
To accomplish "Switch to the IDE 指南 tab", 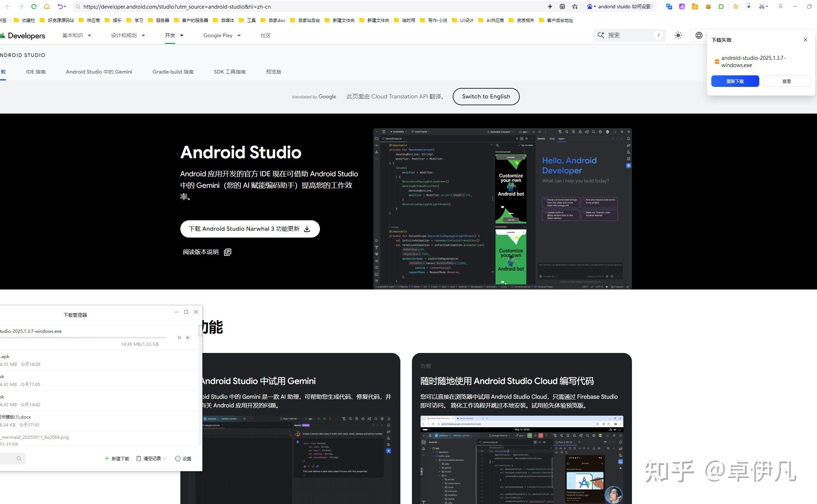I will click(x=36, y=72).
